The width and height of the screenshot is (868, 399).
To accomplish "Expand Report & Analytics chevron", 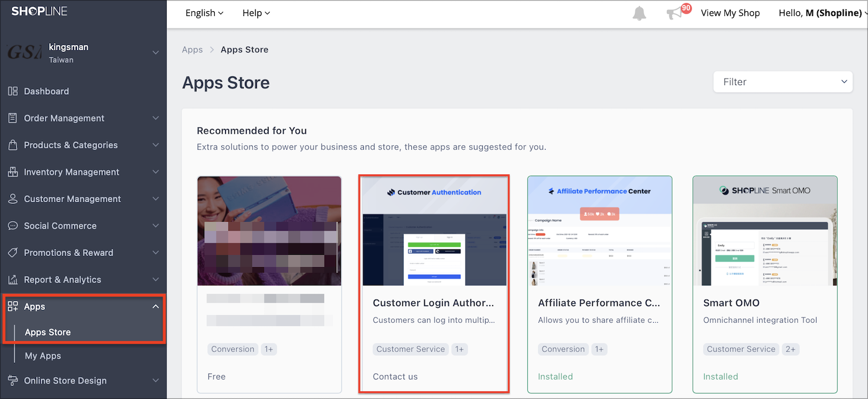I will pyautogui.click(x=156, y=280).
